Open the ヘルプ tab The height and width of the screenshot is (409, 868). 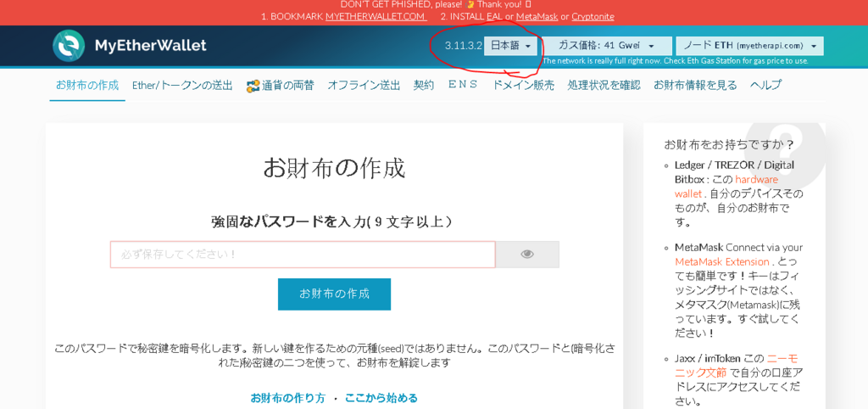click(x=765, y=86)
